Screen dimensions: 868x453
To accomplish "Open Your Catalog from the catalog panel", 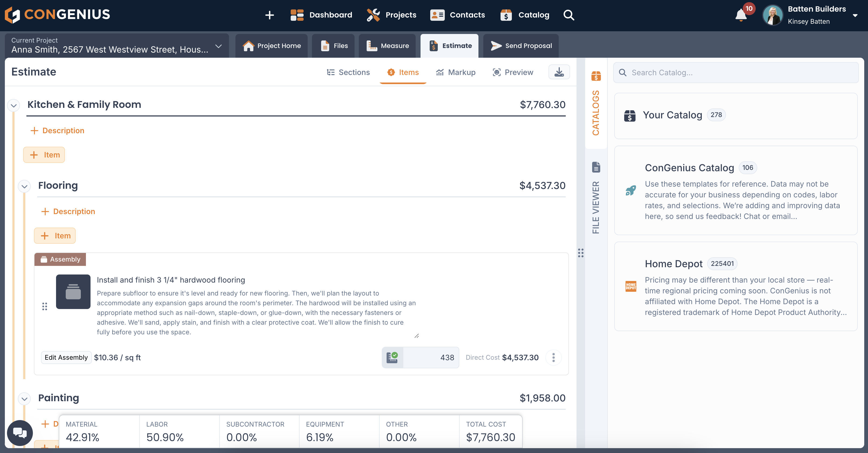I will coord(673,115).
